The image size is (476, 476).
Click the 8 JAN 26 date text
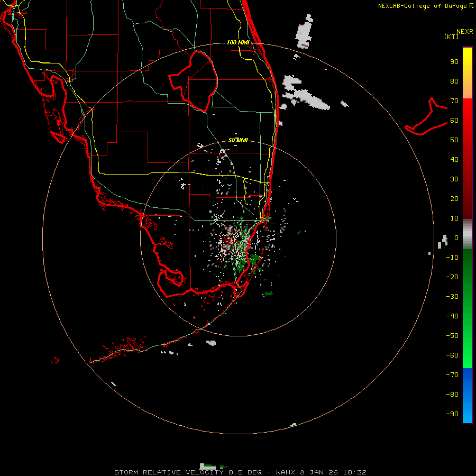click(319, 472)
